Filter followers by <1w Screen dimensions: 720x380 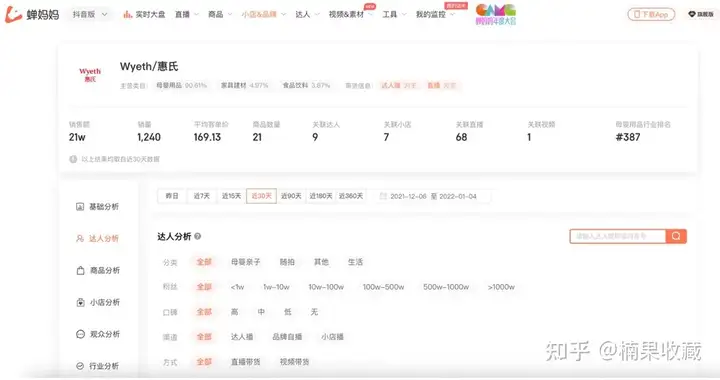coord(237,287)
